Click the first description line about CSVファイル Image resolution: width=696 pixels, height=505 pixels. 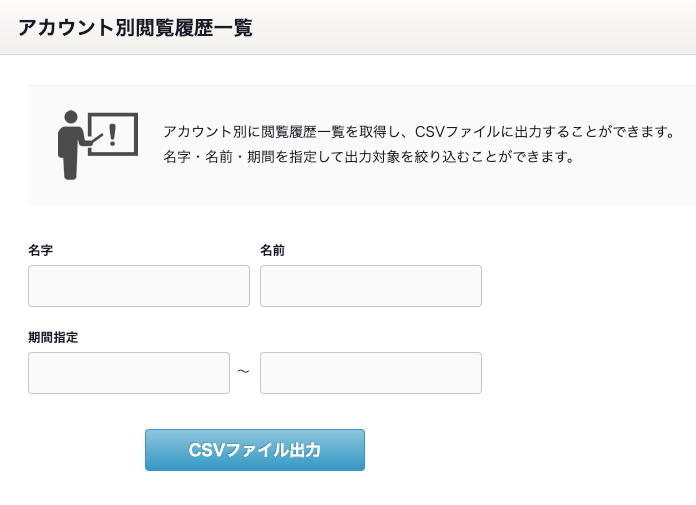[x=419, y=132]
